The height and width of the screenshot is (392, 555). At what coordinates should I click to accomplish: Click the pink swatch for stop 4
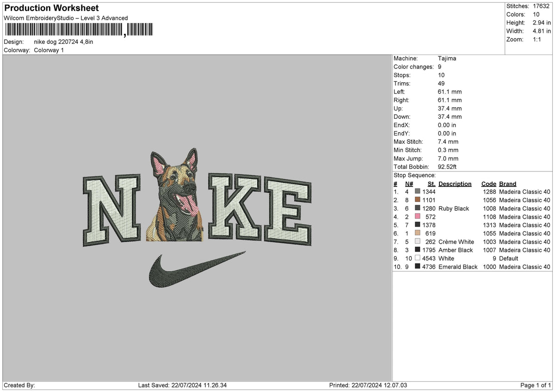pyautogui.click(x=418, y=216)
